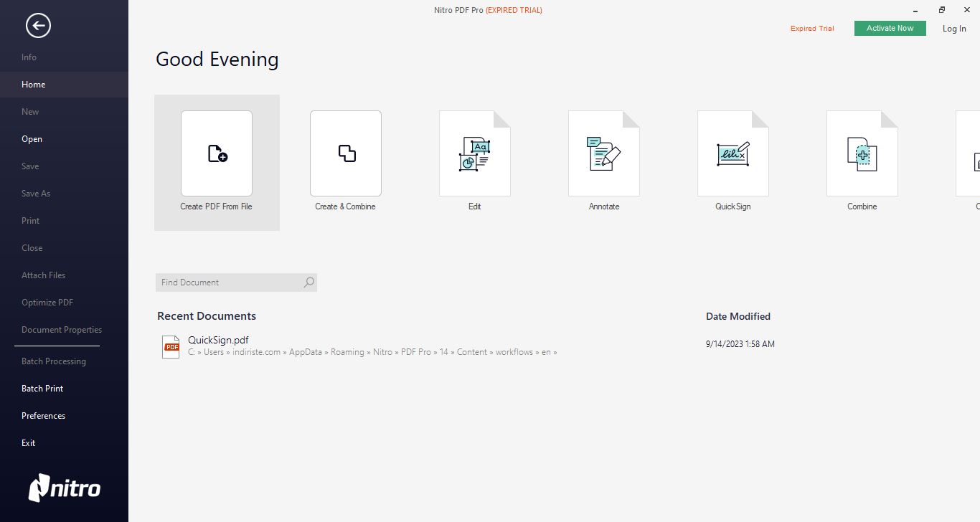Open Batch Print from the sidebar
Viewport: 980px width, 522px height.
pos(42,389)
